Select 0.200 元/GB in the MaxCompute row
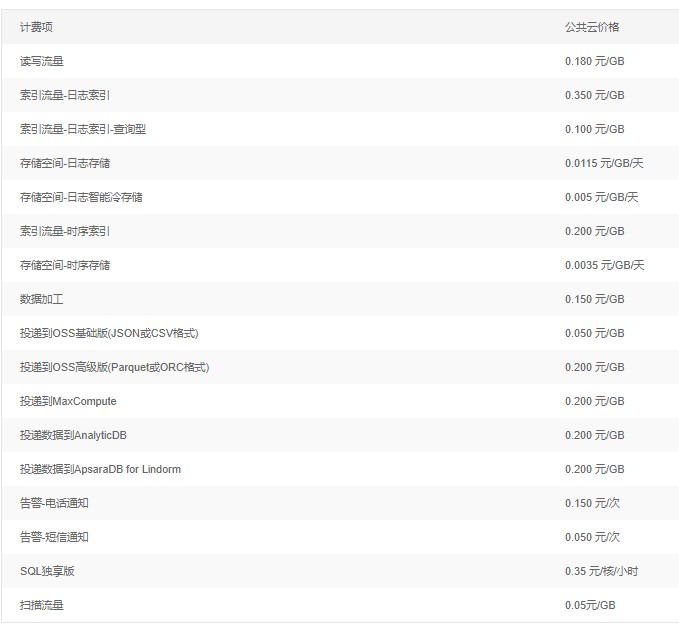Viewport: 679px width, 632px height. tap(595, 401)
